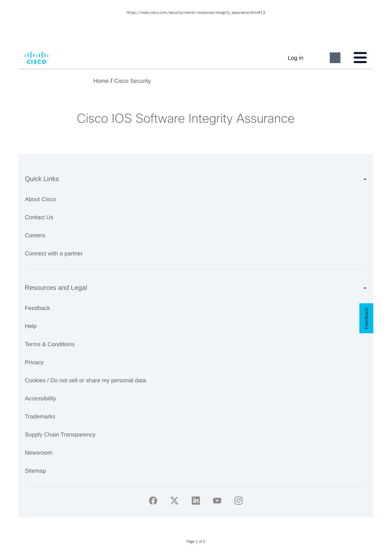Go to Cisco's YouTube channel
The height and width of the screenshot is (554, 392).
click(x=217, y=501)
